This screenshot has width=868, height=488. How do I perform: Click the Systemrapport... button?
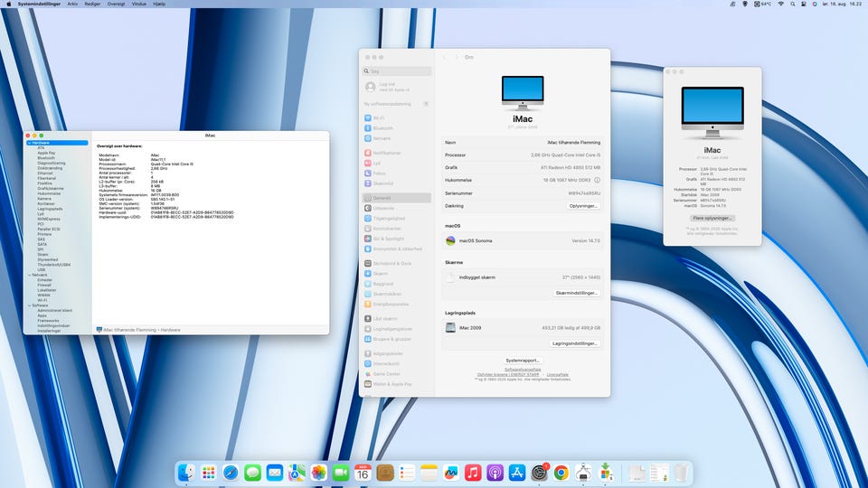(x=523, y=360)
